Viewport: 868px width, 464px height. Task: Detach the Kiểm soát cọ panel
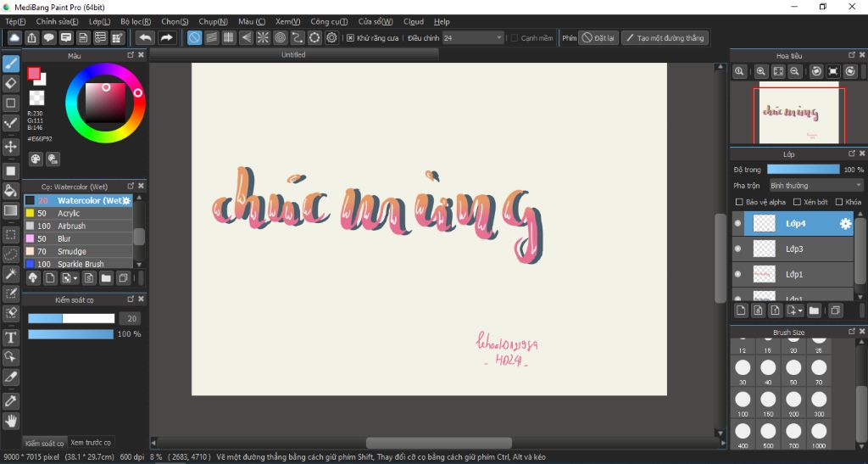131,299
